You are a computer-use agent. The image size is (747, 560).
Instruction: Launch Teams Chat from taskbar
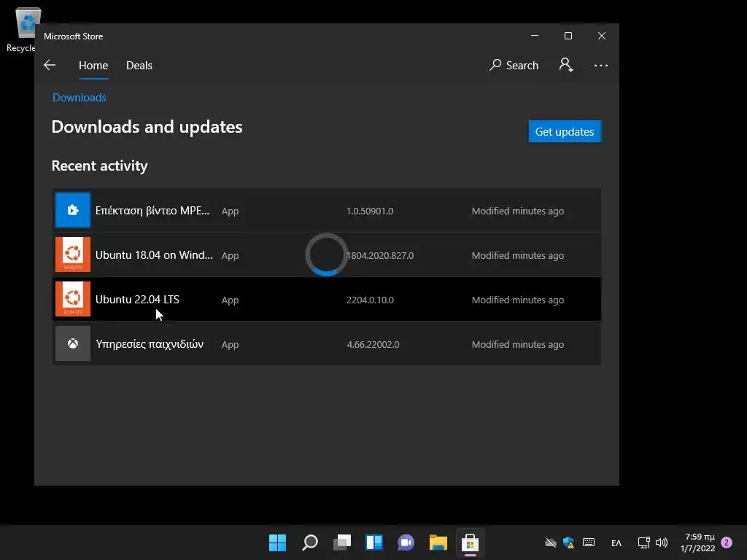pyautogui.click(x=406, y=542)
